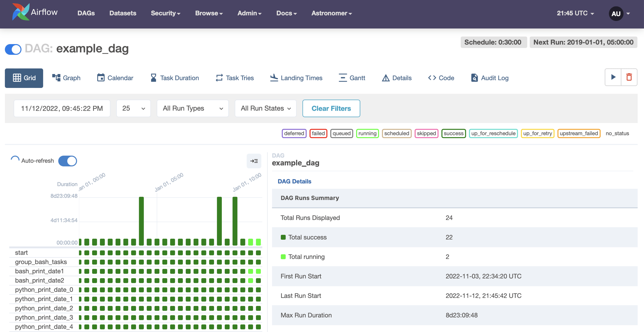
Task: Show the DAG Code view
Action: coord(440,78)
